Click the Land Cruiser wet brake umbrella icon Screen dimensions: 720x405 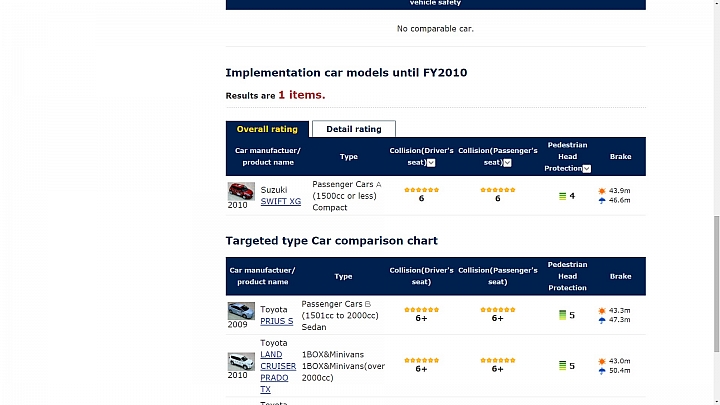(x=602, y=371)
